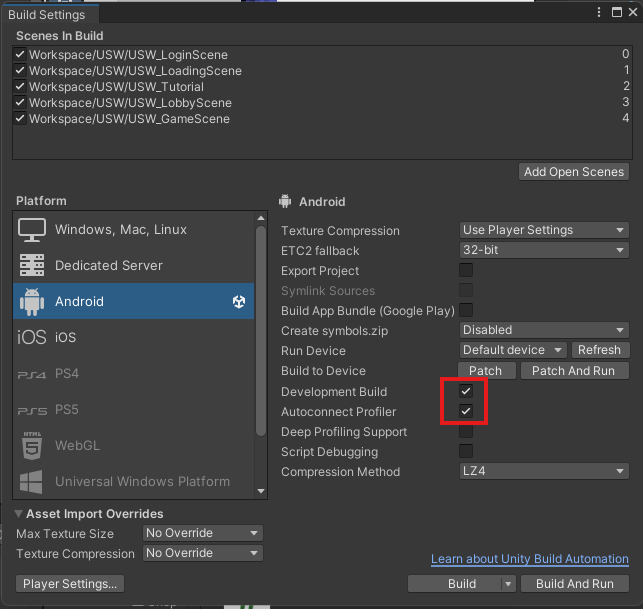Select the PS4 platform logo

point(32,374)
